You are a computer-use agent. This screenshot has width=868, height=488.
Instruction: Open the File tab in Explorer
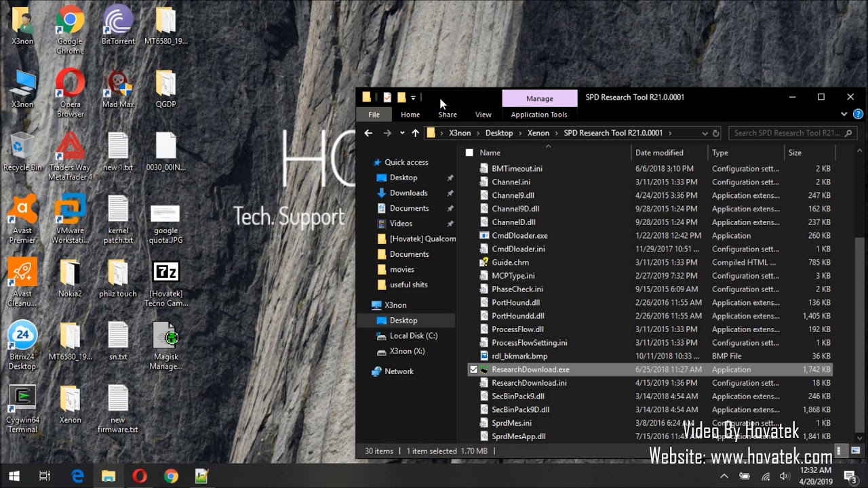click(374, 115)
